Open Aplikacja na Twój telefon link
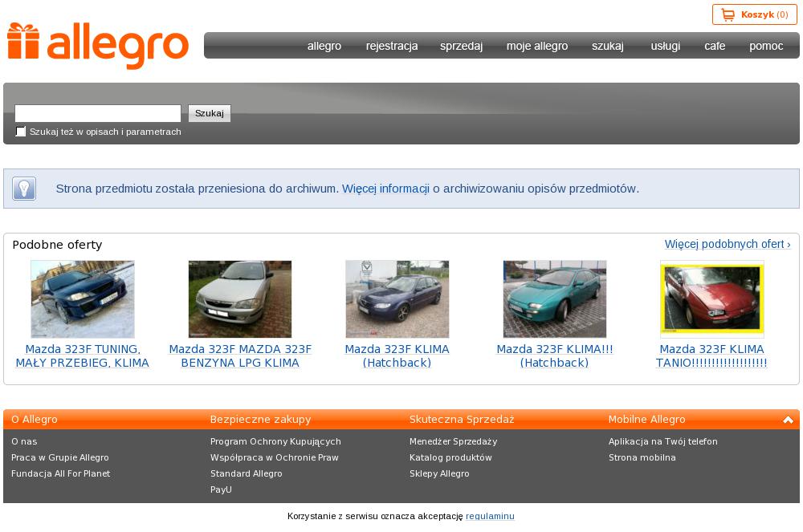 [662, 441]
